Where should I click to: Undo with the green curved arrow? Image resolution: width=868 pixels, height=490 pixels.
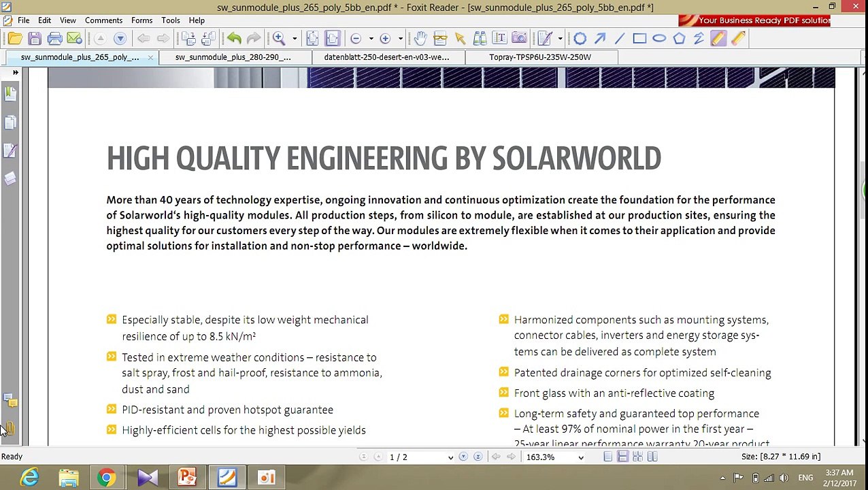(234, 39)
